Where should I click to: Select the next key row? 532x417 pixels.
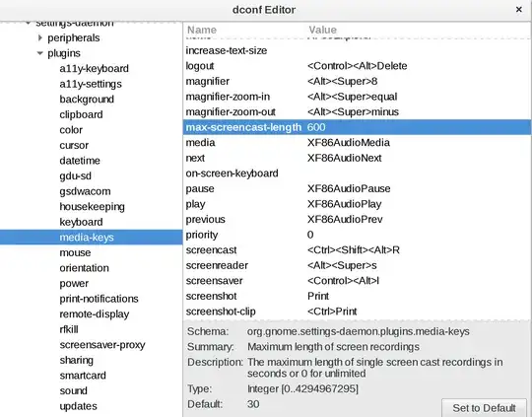coord(357,158)
